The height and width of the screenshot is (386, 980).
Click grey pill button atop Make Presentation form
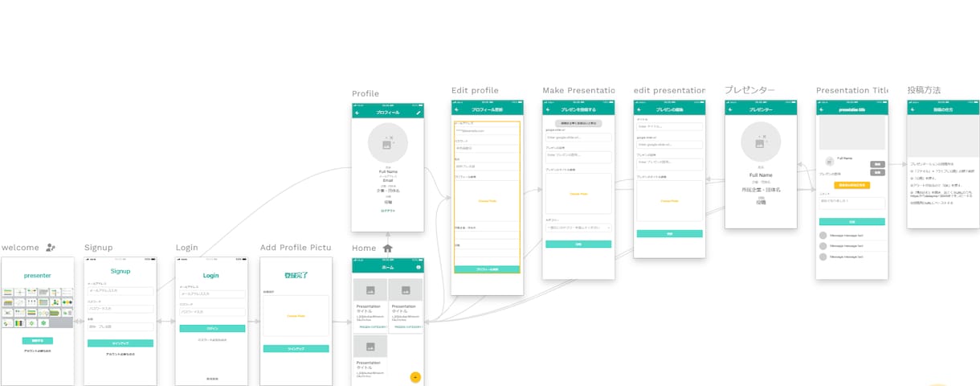point(578,123)
